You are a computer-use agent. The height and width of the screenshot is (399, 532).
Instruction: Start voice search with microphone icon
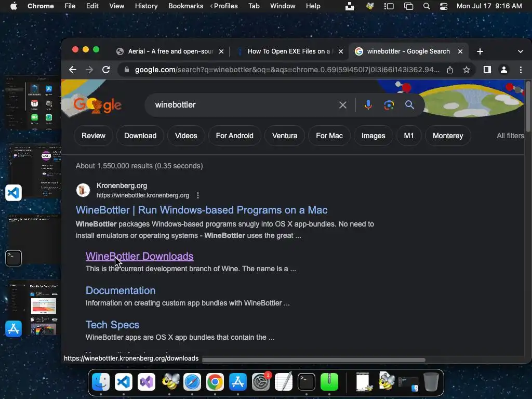point(368,105)
